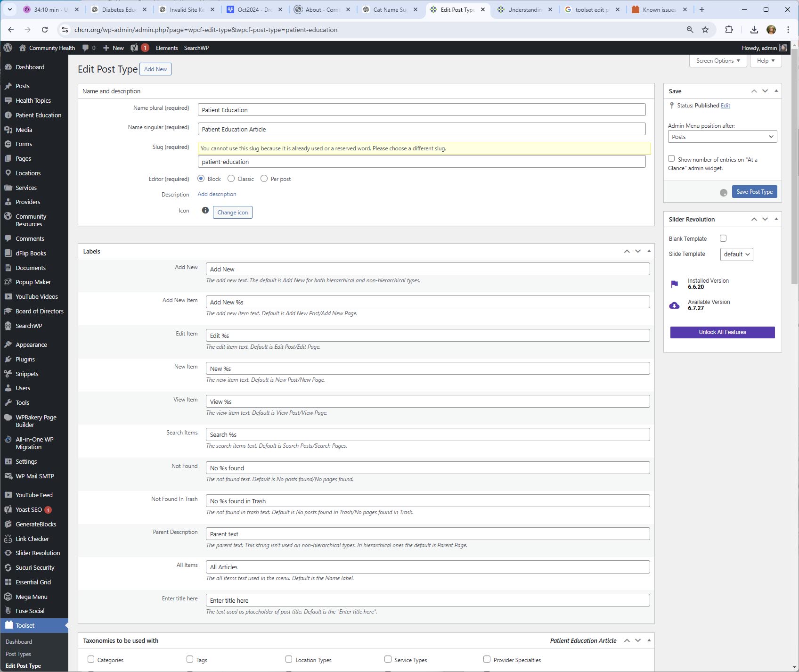
Task: Open All-in-One WP Migration in sidebar
Action: 34,443
